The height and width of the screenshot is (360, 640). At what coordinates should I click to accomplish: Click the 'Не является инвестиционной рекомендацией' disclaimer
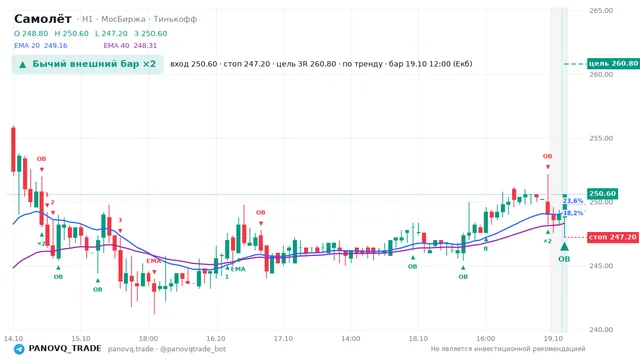pyautogui.click(x=508, y=349)
